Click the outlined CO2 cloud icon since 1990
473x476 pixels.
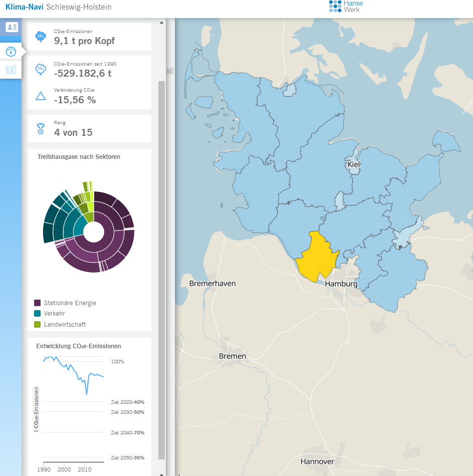40,70
